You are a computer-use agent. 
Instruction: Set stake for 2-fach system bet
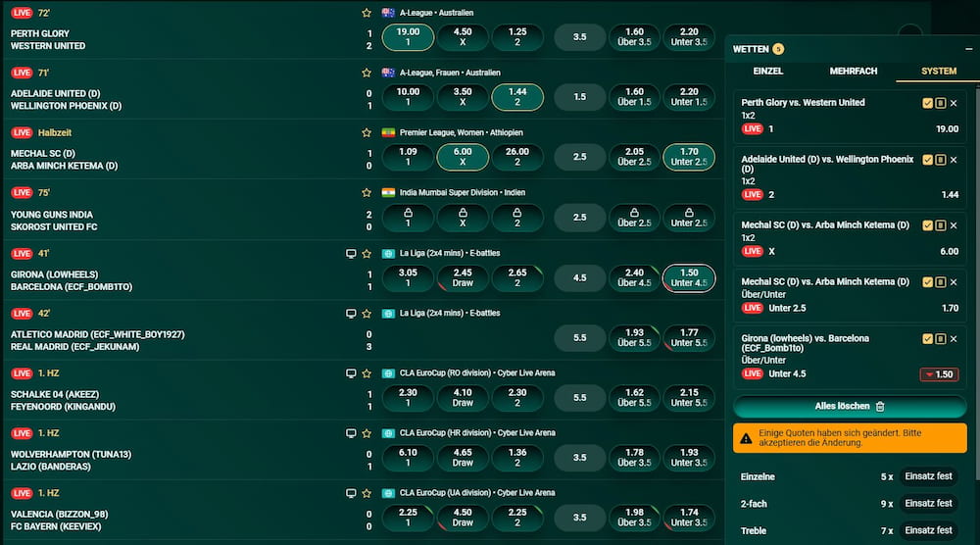928,504
